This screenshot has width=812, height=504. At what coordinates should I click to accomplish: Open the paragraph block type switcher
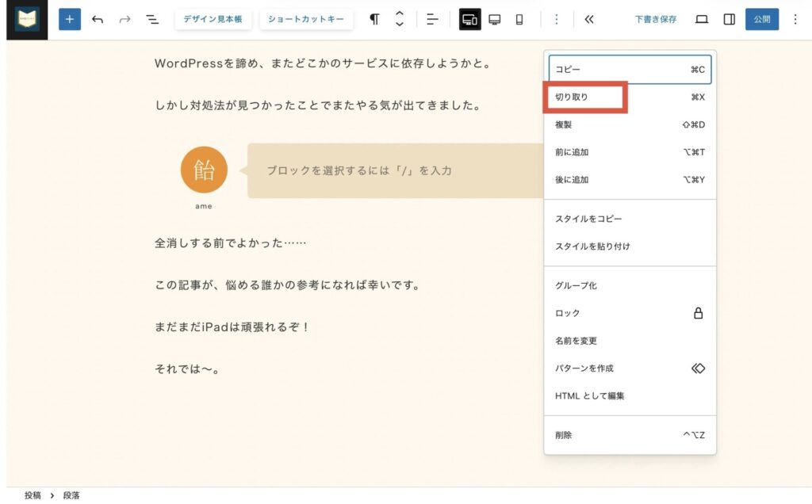pos(374,19)
